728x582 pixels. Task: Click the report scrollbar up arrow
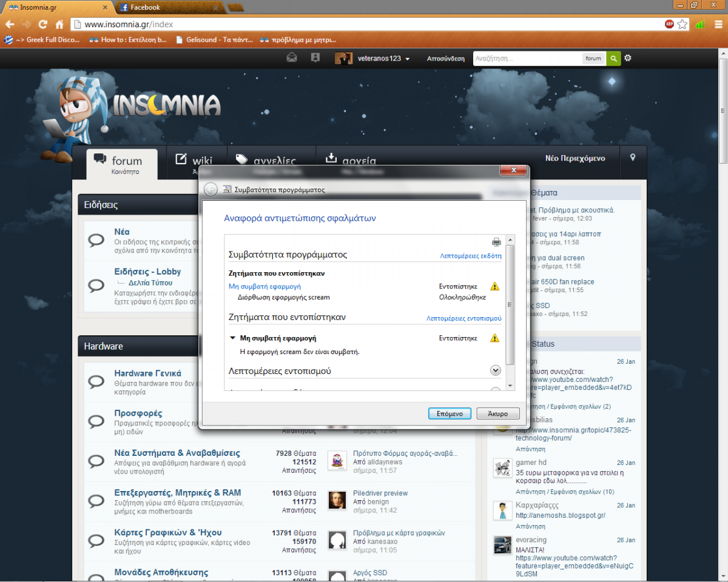coord(510,240)
